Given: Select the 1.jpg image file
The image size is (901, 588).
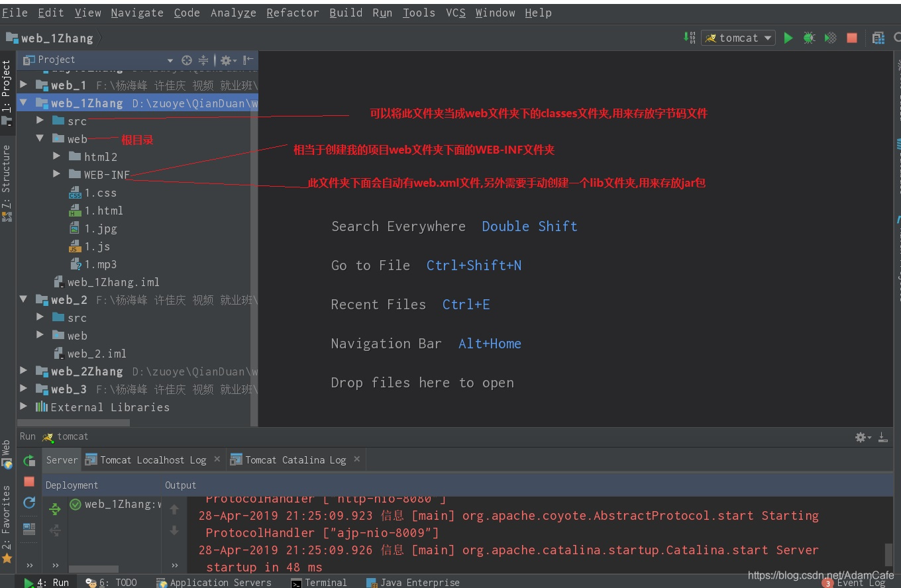Looking at the screenshot, I should pyautogui.click(x=93, y=228).
